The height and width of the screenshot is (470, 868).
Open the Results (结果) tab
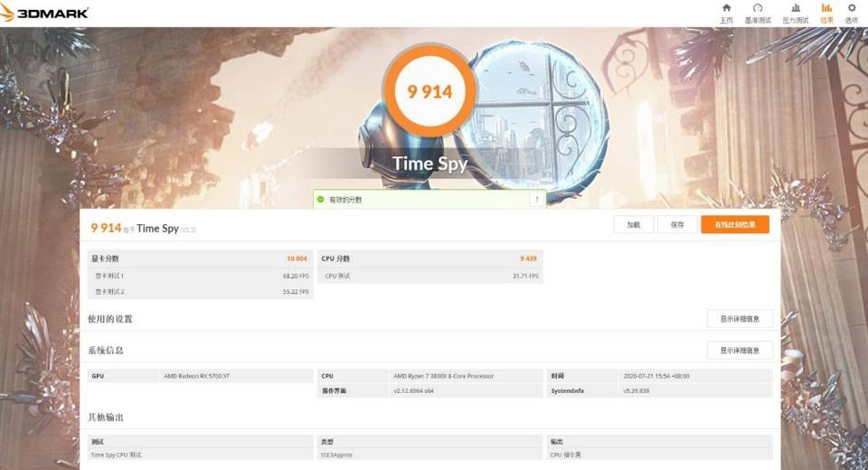point(826,14)
